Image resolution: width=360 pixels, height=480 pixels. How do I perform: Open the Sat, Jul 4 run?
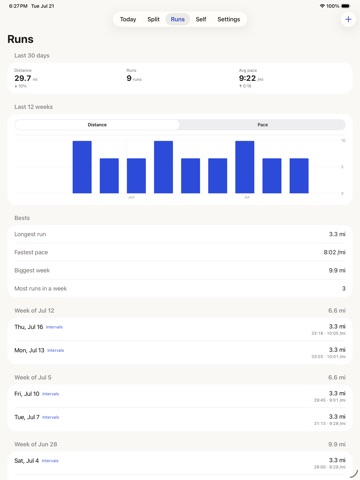[180, 463]
